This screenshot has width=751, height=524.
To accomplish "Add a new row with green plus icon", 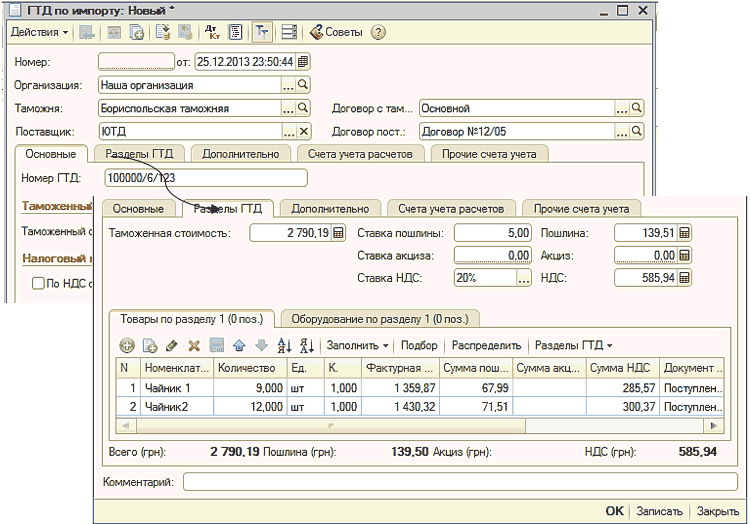I will (127, 345).
